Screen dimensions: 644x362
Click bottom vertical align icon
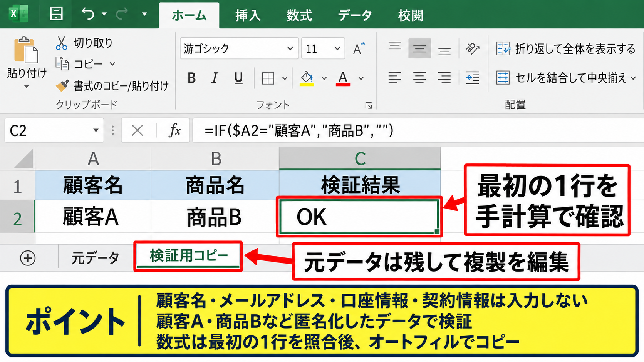444,51
